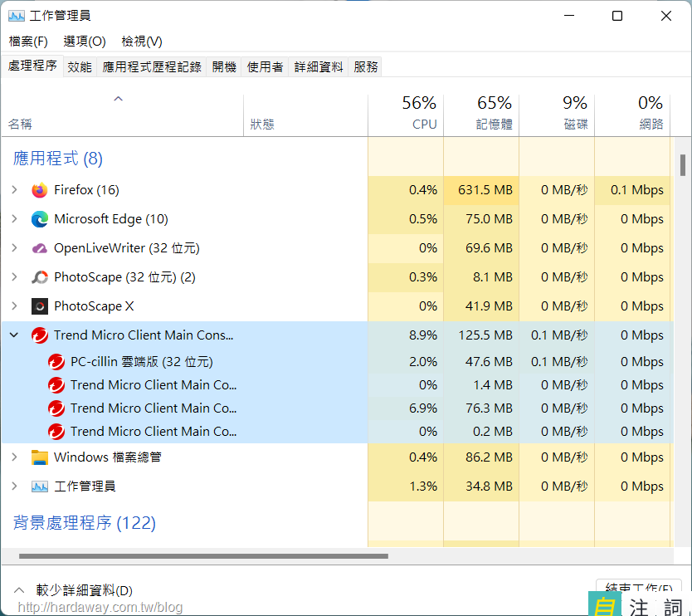Switch to the 開機 tab
Image resolution: width=692 pixels, height=616 pixels.
[x=224, y=67]
